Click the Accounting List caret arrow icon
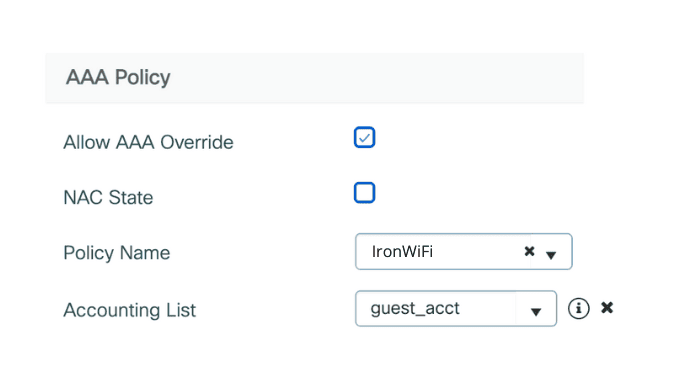 pos(536,312)
